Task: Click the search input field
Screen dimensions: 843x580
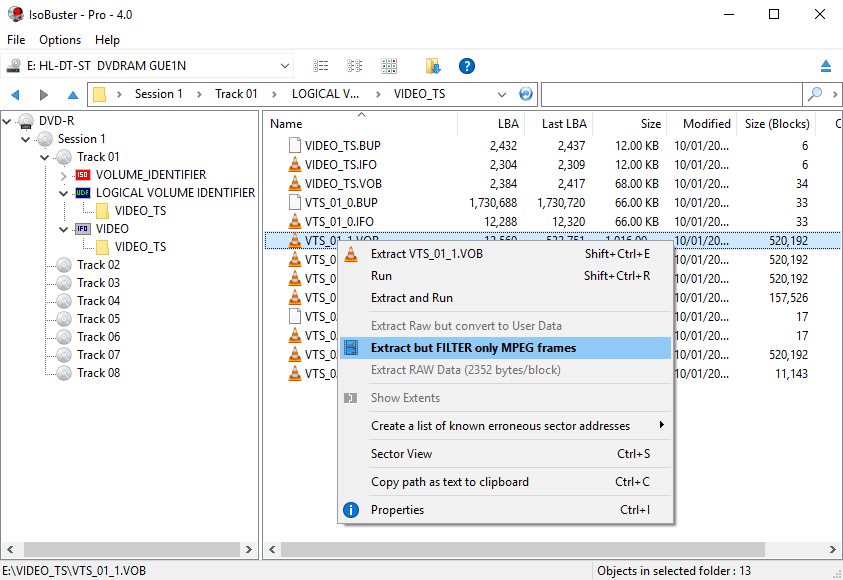Action: (x=671, y=95)
